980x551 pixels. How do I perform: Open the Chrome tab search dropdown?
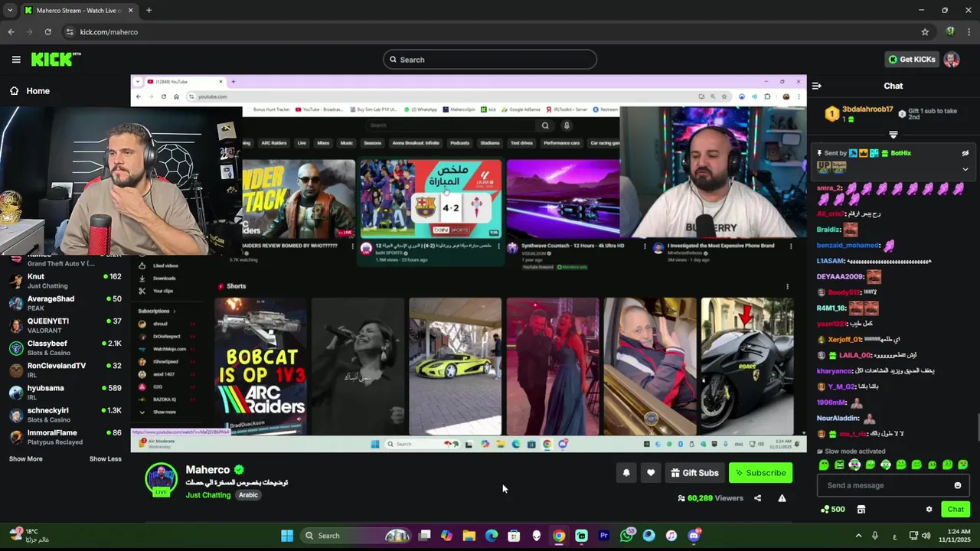[9, 10]
